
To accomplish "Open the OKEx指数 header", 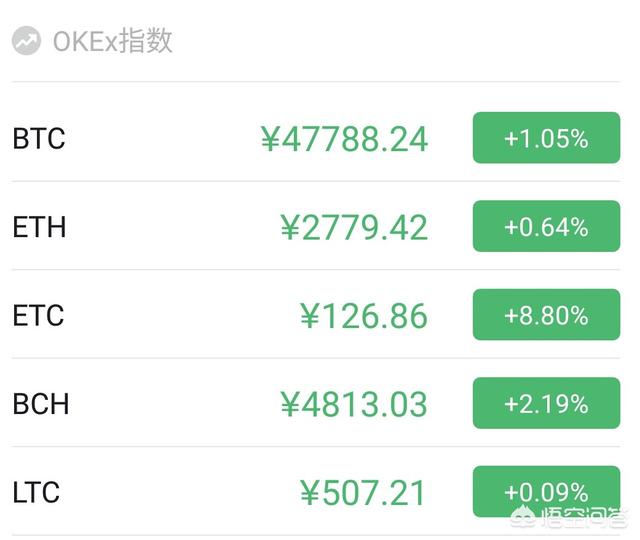I will tap(113, 41).
